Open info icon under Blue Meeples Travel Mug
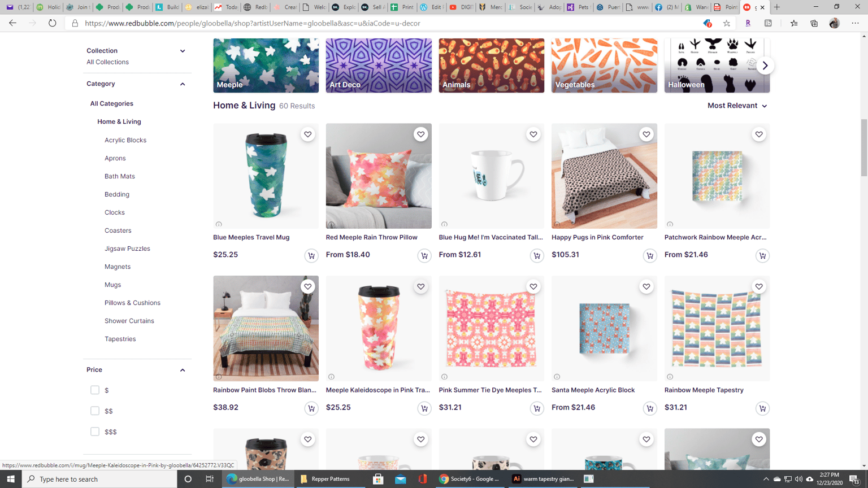This screenshot has height=488, width=868. click(219, 224)
